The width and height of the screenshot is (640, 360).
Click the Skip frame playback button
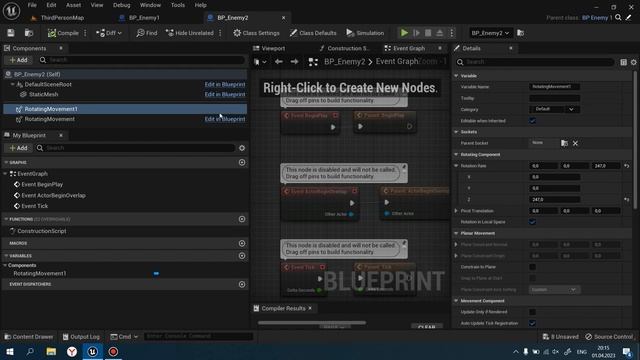click(x=416, y=33)
